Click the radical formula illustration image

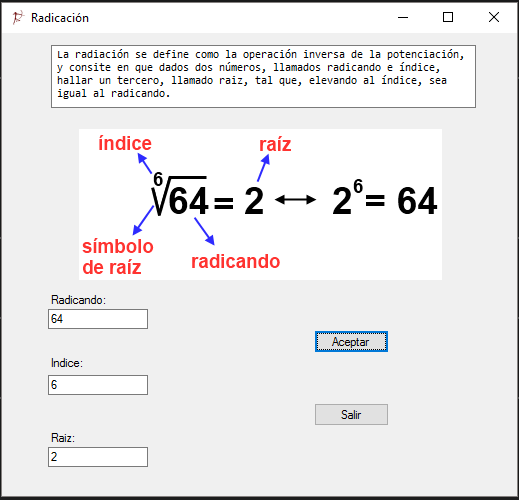coord(260,204)
